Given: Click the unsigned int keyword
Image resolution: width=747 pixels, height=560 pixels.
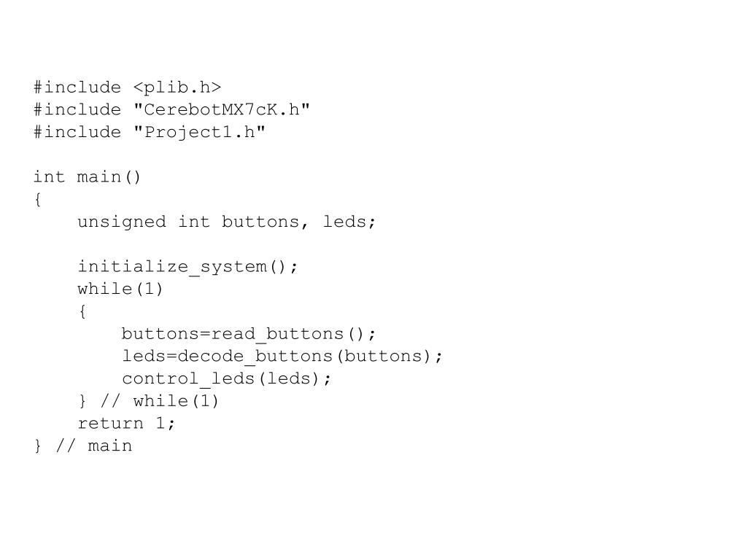Looking at the screenshot, I should coord(144,222).
